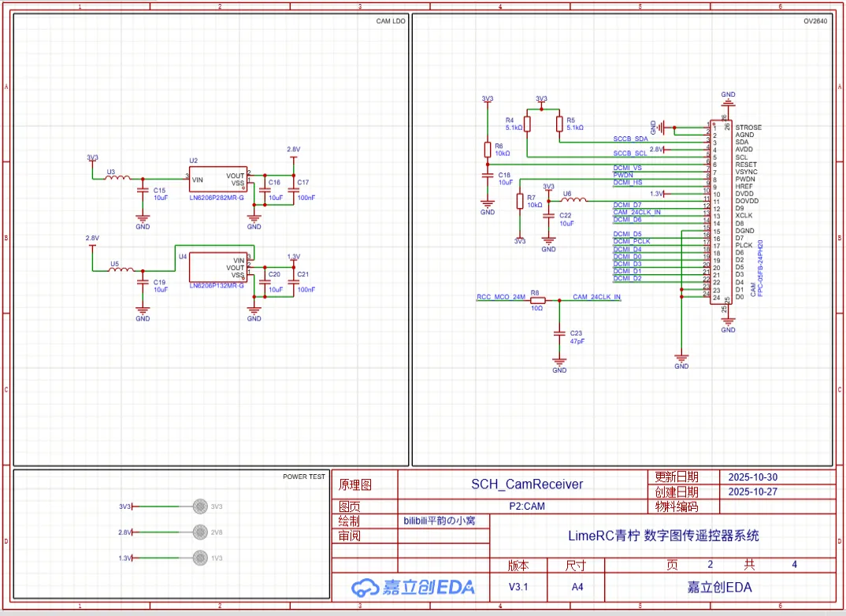
Task: Select the U4 LN6206P132MR-G regulator symbol
Action: pyautogui.click(x=217, y=268)
